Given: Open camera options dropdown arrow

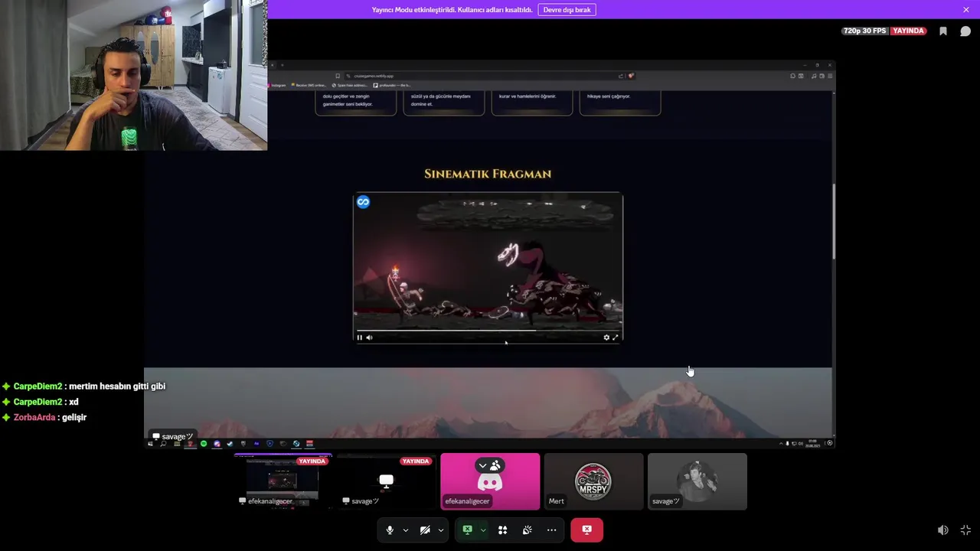Looking at the screenshot, I should click(x=441, y=530).
